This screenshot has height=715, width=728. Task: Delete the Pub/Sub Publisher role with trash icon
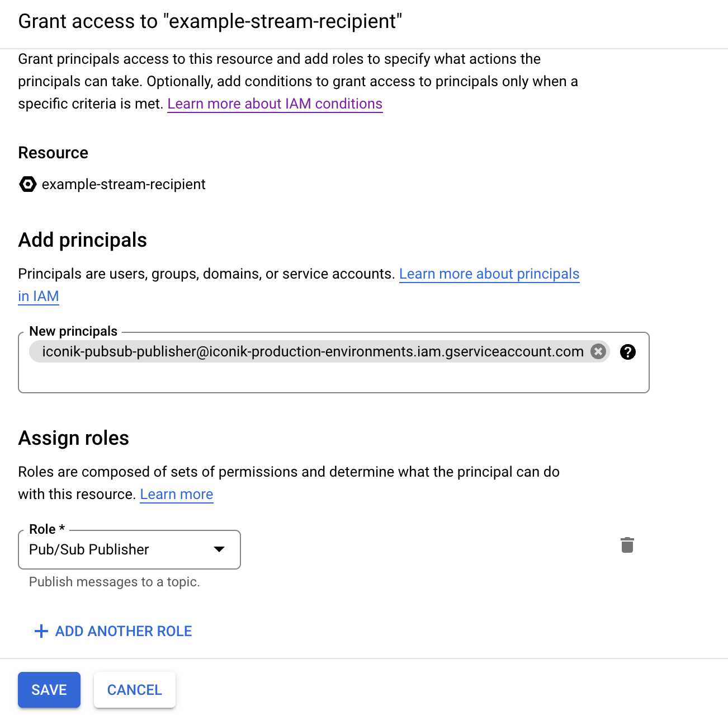click(627, 545)
